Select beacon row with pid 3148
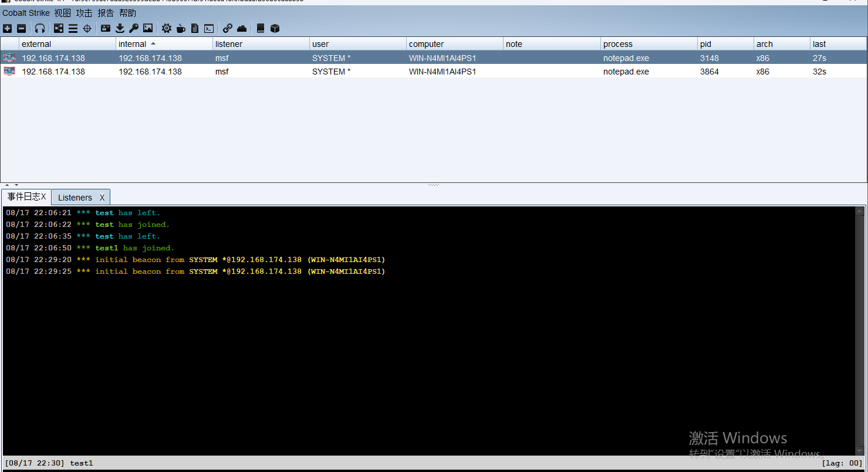The image size is (868, 472). coord(434,57)
